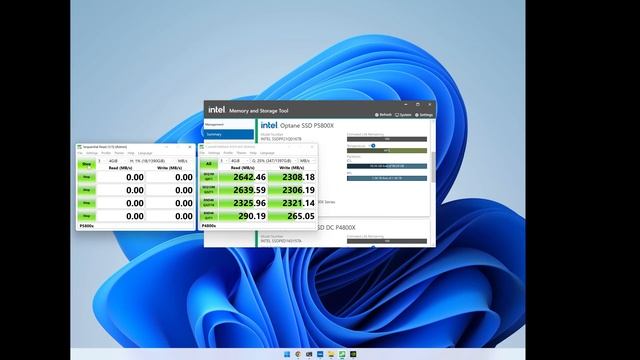Open the test count dropdown in the P5800x window
This screenshot has width=640, height=360.
pos(101,161)
